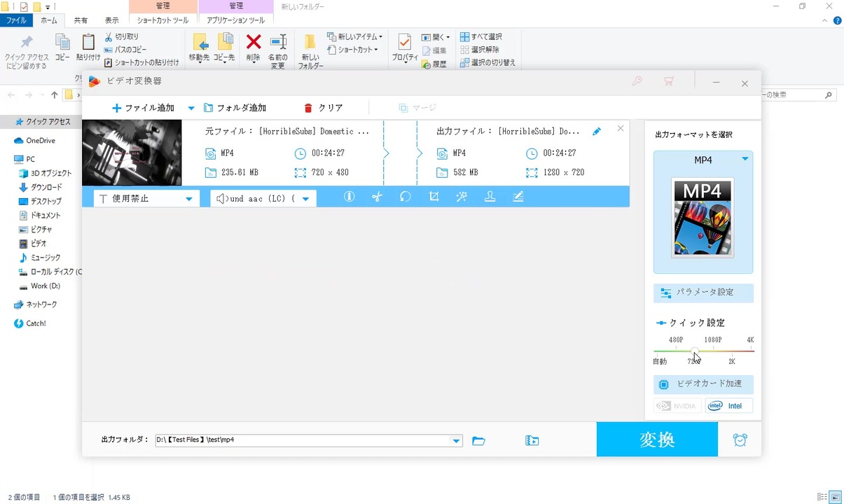Select the scissors trim tool
This screenshot has width=844, height=504.
coord(377,197)
